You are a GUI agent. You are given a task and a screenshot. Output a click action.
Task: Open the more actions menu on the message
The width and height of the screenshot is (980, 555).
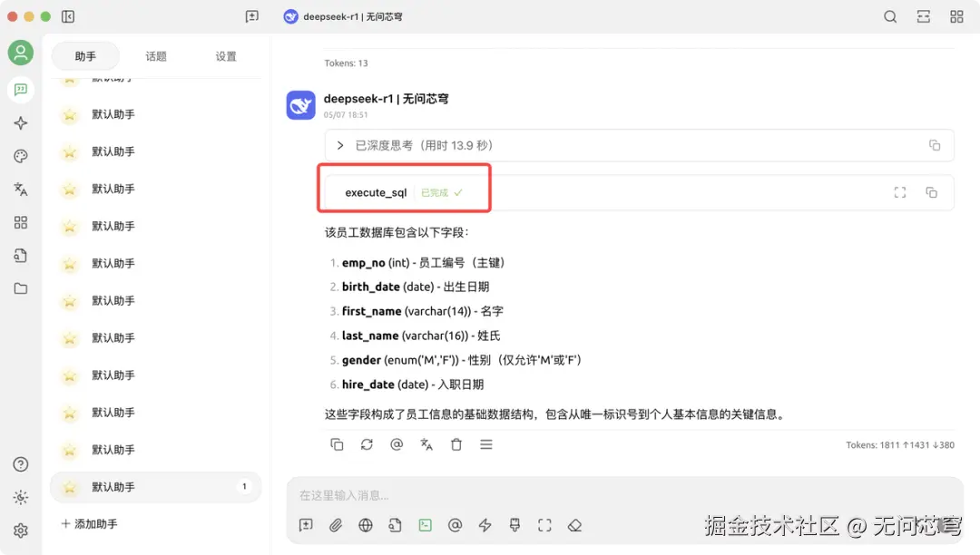[486, 444]
